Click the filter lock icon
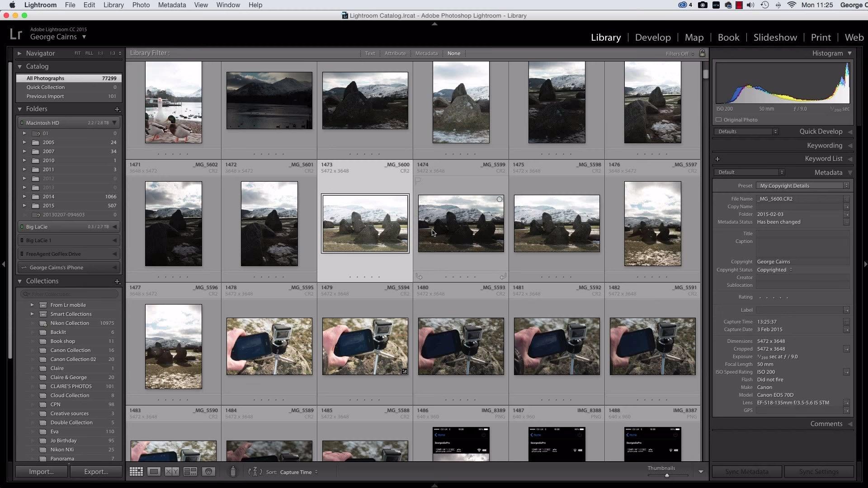Image resolution: width=868 pixels, height=488 pixels. pos(702,53)
